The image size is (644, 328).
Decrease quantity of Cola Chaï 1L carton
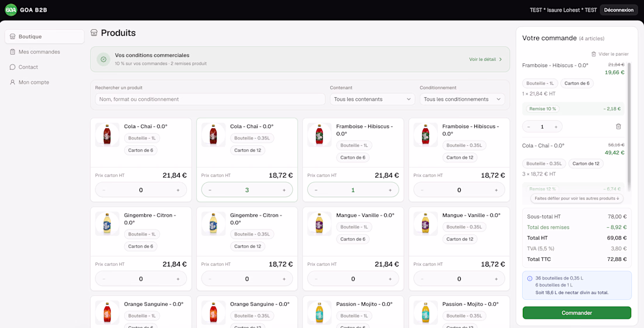coord(104,190)
